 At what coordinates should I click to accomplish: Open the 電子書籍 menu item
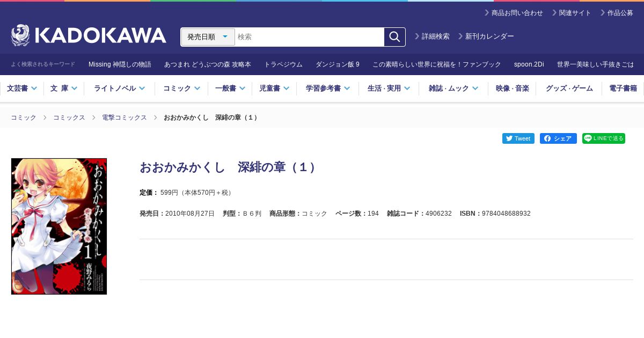(x=623, y=89)
